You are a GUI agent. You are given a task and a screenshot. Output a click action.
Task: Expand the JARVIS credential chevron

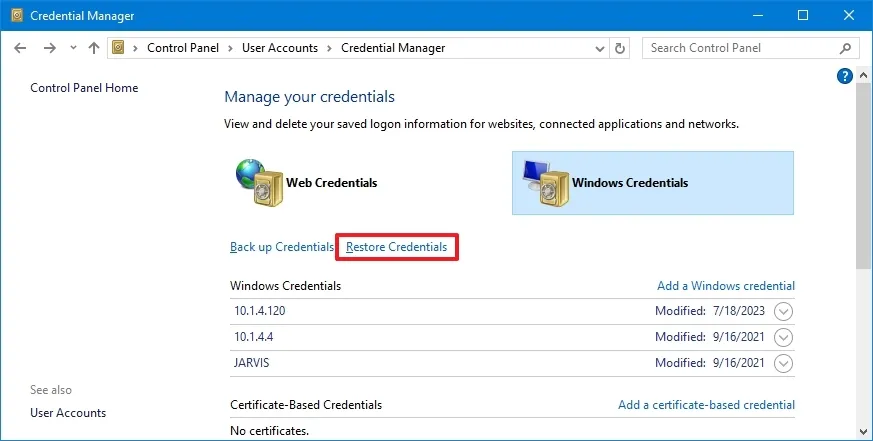[783, 364]
